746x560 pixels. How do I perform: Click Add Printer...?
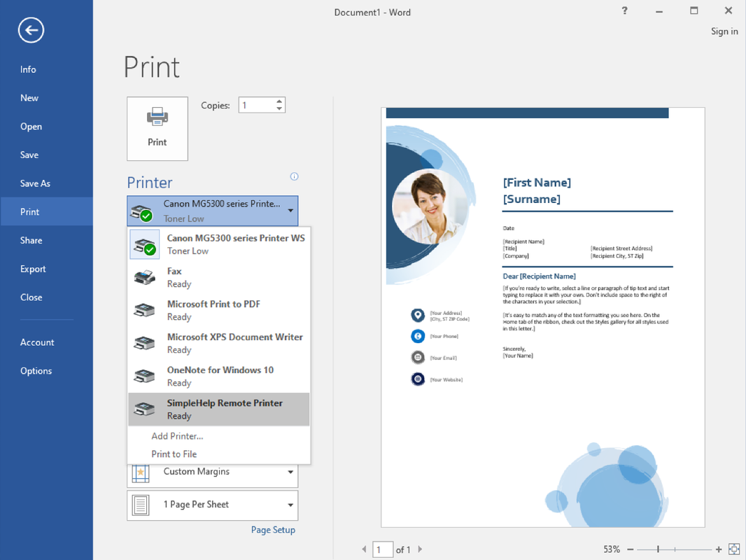(x=177, y=436)
